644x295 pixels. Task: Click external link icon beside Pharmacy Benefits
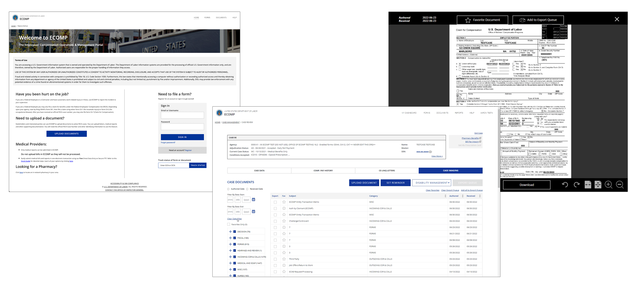click(480, 138)
